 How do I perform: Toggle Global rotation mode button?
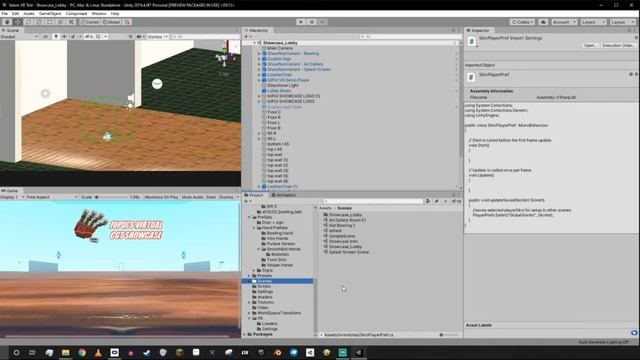(111, 22)
